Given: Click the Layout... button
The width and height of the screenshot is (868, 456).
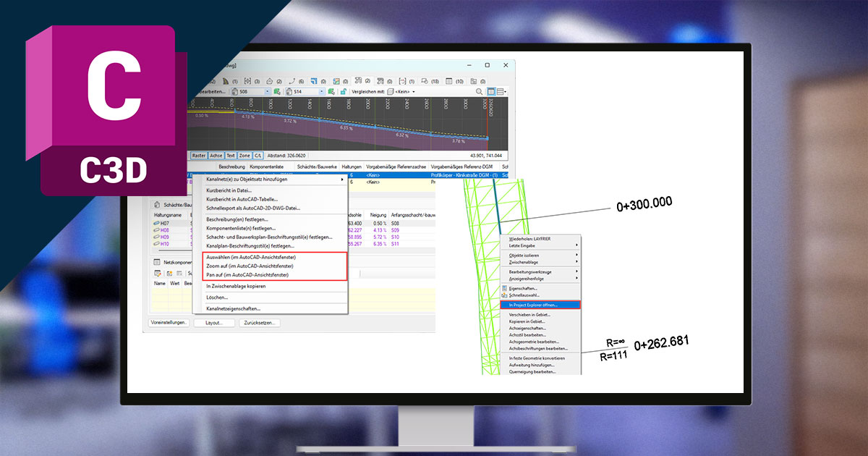Looking at the screenshot, I should click(x=213, y=323).
